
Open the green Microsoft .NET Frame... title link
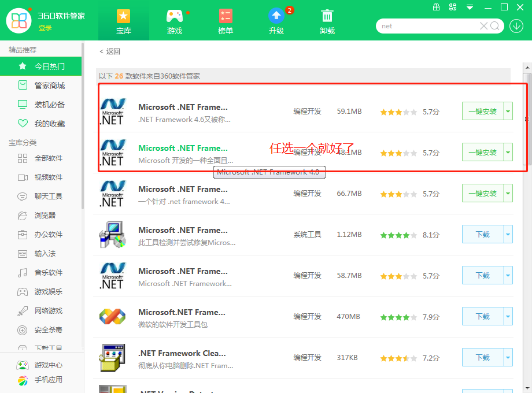[183, 148]
